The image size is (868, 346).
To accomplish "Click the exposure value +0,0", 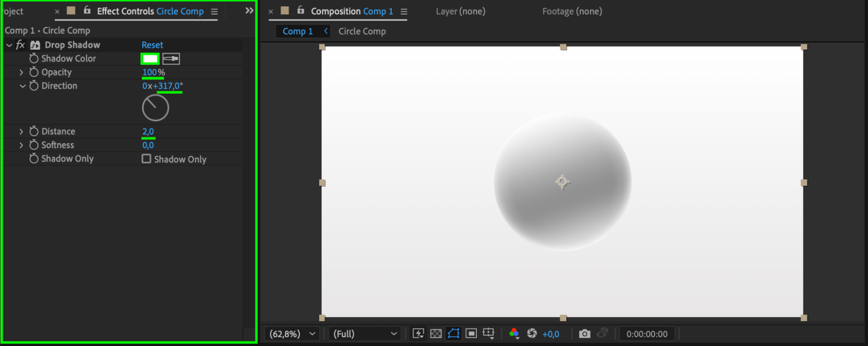I will coord(551,334).
